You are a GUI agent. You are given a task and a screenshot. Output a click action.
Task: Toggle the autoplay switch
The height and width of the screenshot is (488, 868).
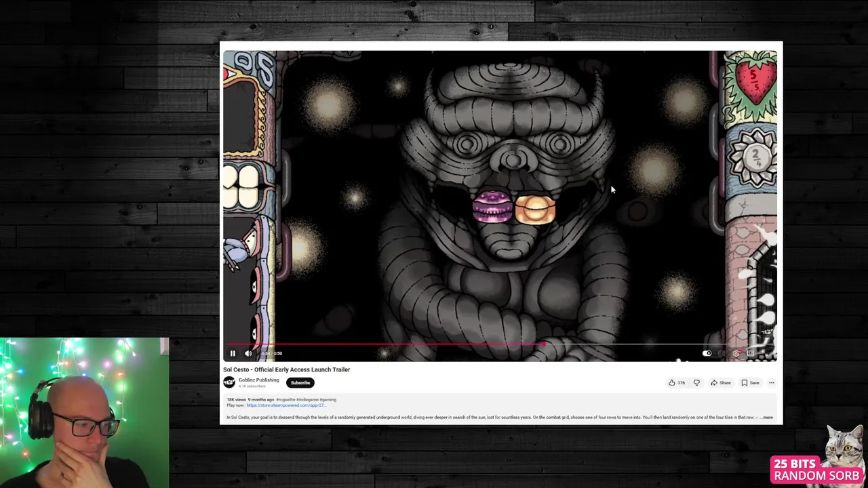coord(707,353)
